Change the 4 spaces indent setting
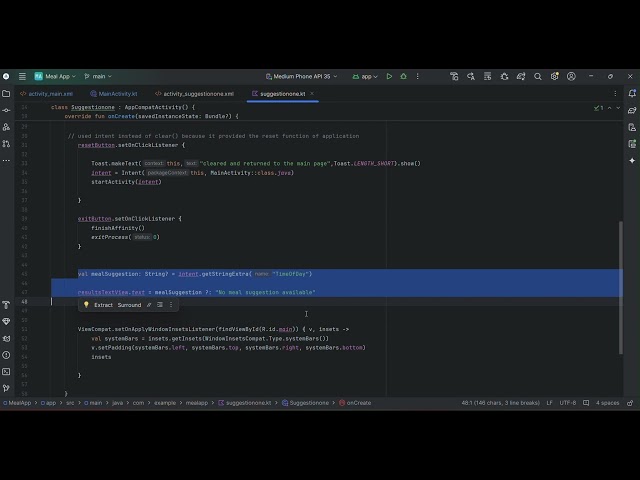 607,403
